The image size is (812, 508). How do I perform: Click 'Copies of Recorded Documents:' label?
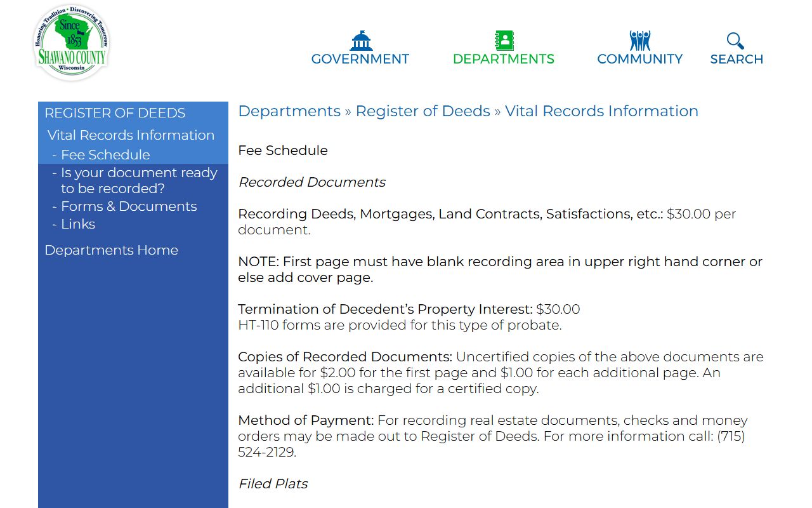345,357
